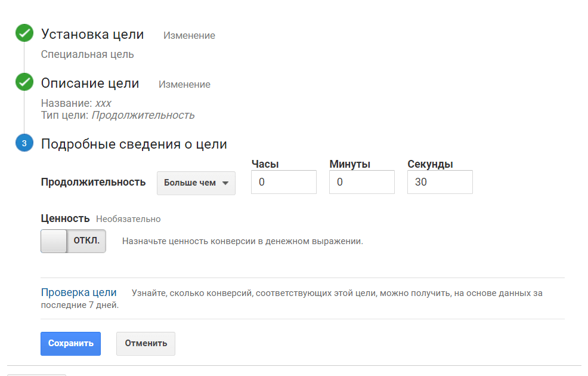The width and height of the screenshot is (588, 376).
Task: Focus the Минуты input field
Action: point(361,183)
